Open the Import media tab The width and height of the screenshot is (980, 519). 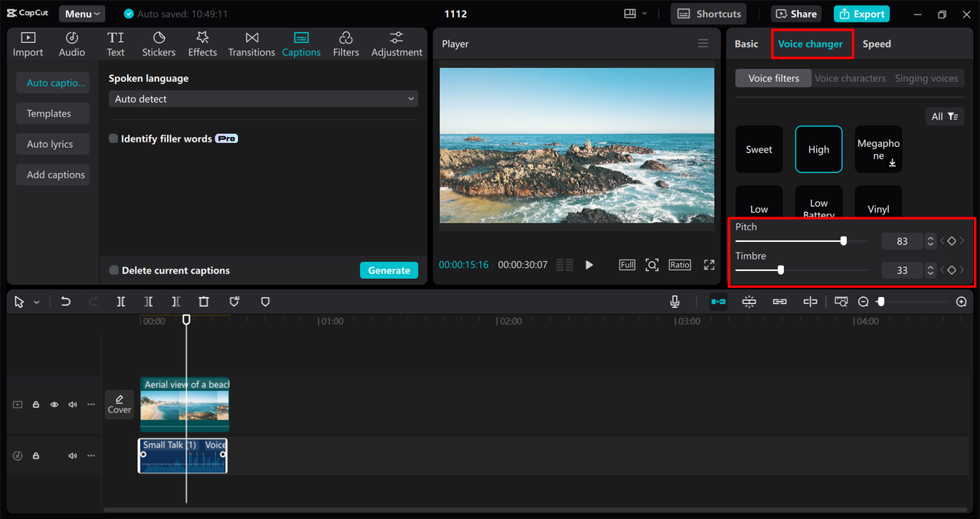(x=28, y=44)
